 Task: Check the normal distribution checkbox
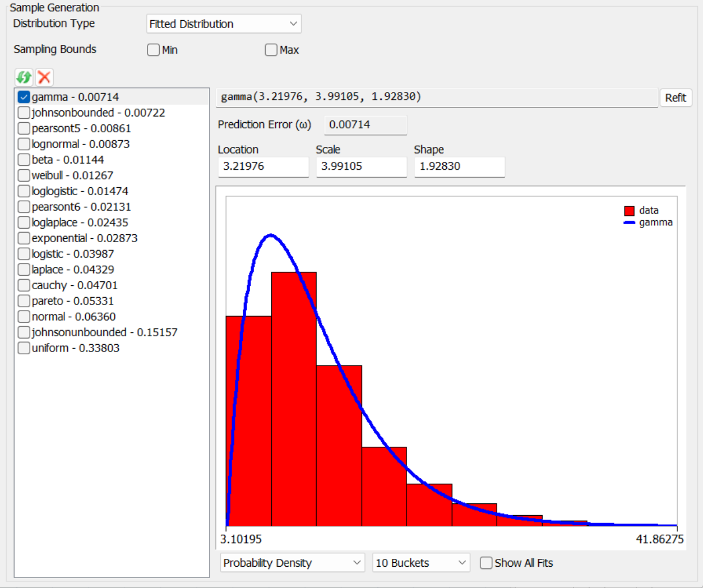24,317
